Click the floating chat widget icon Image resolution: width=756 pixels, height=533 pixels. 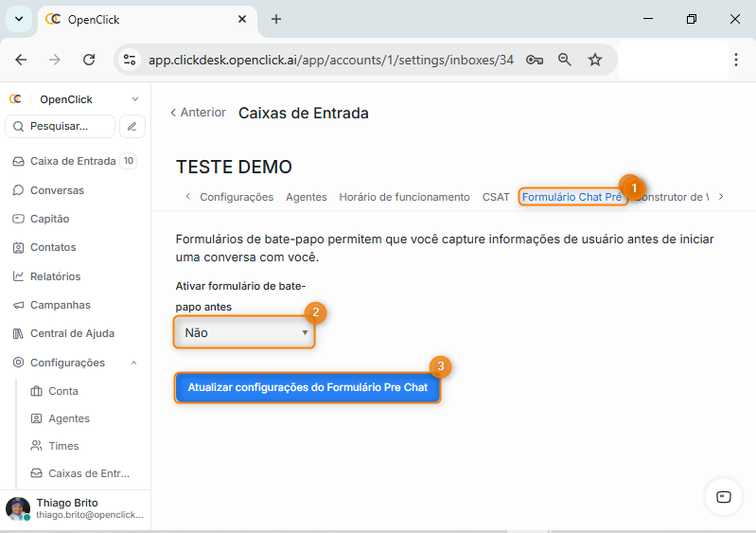click(723, 496)
